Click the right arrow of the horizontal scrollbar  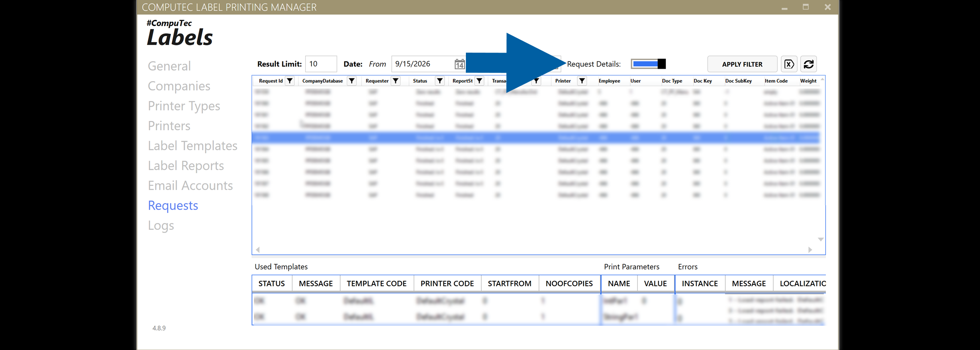810,250
